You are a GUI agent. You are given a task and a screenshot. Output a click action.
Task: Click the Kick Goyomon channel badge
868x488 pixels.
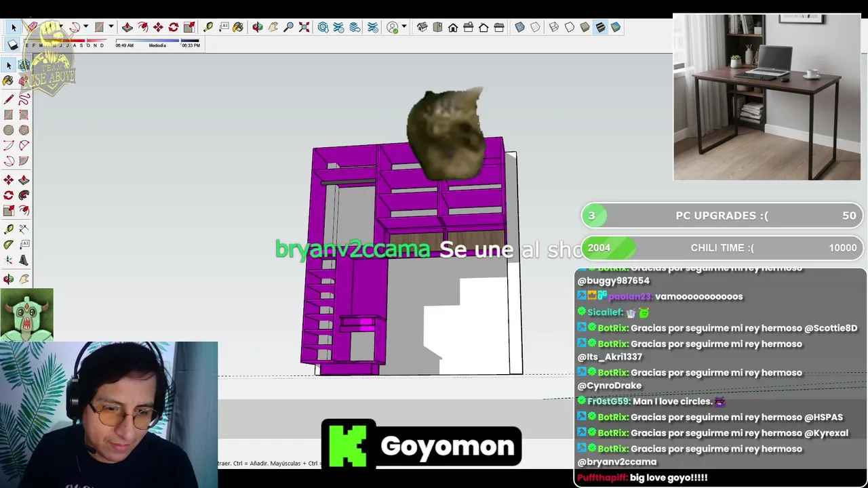click(421, 445)
